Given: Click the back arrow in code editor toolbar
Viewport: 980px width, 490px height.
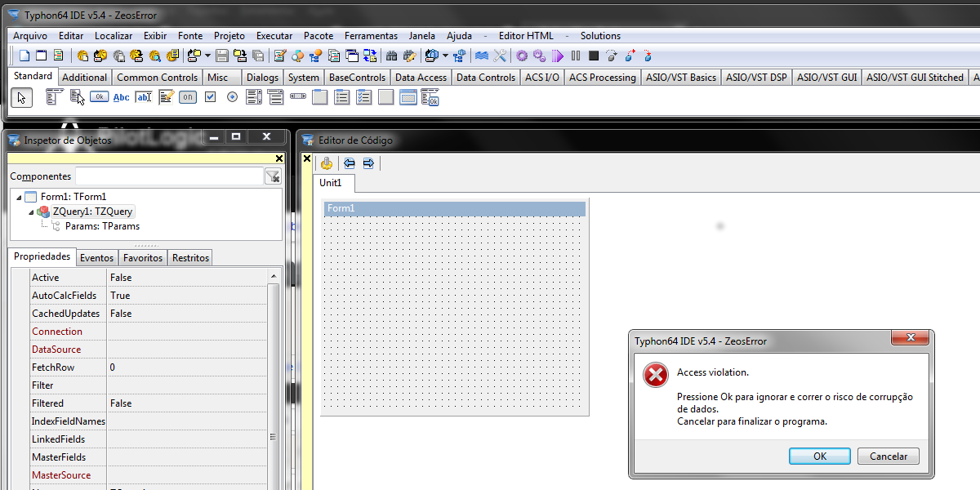Looking at the screenshot, I should click(x=350, y=163).
